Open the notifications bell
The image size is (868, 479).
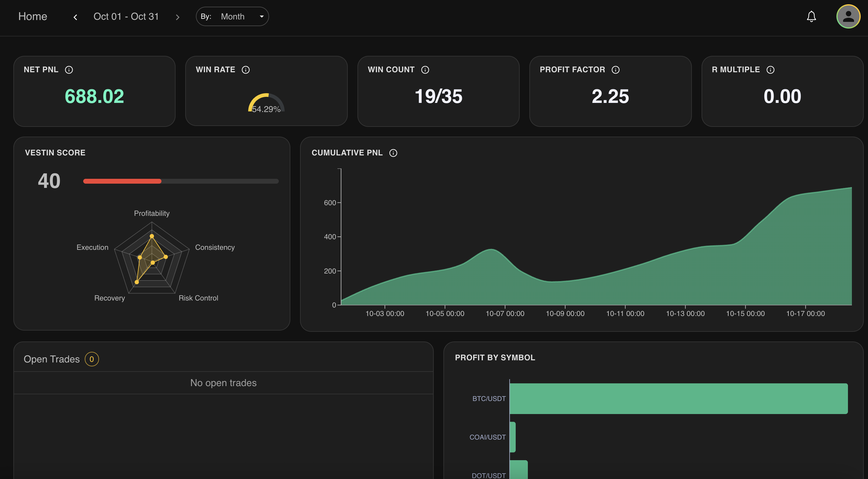(x=812, y=16)
